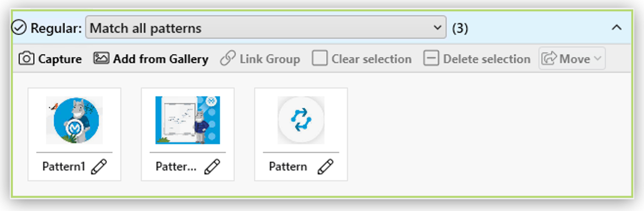Select the blue sync arrows pattern thumbnail

coord(301,120)
